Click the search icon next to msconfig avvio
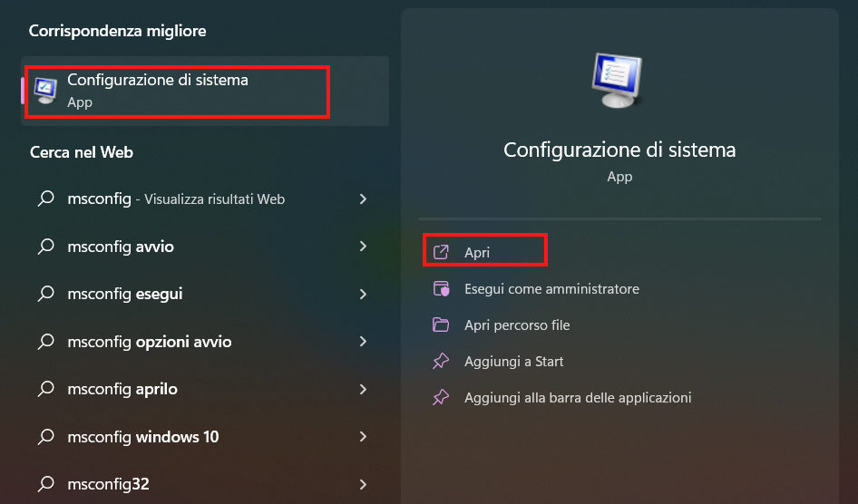Viewport: 858px width, 504px height. 46,247
